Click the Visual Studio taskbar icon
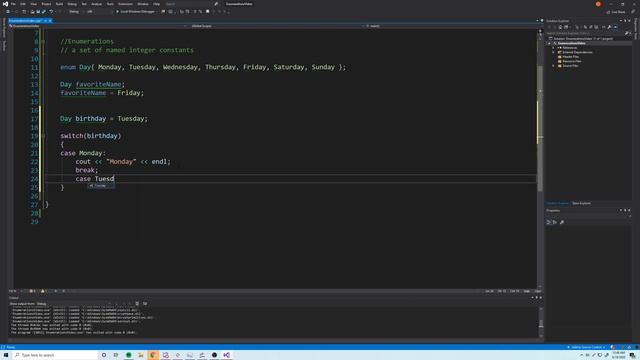The image size is (640, 360). (227, 355)
